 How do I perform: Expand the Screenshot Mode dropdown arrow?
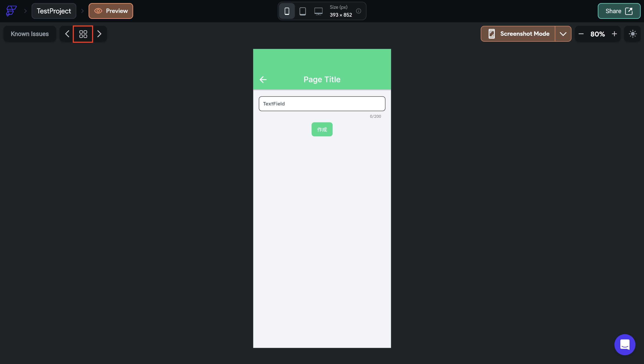click(563, 34)
